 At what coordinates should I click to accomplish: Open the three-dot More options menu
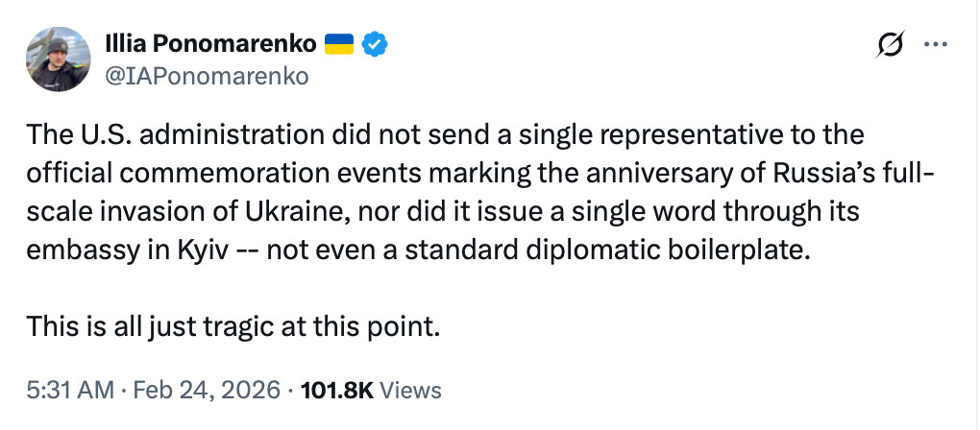point(936,44)
